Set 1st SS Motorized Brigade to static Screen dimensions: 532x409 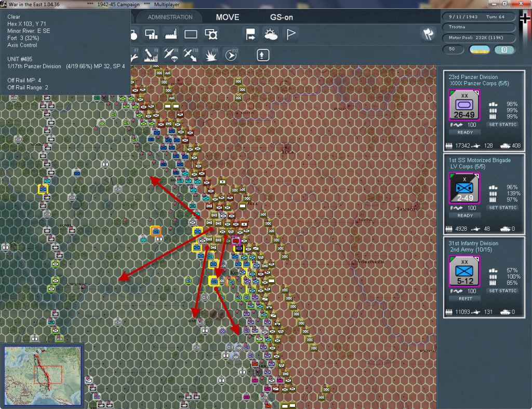pos(503,208)
